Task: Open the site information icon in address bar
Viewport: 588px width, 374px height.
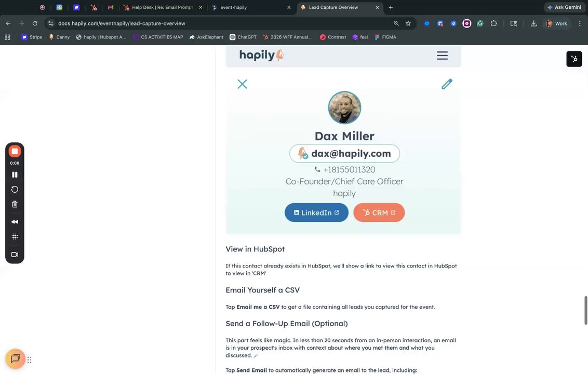Action: [50, 23]
